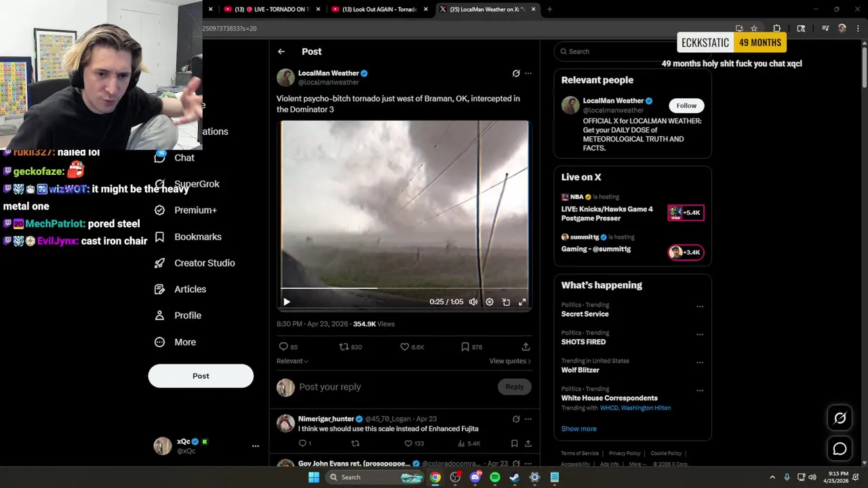This screenshot has height=488, width=868.
Task: Share Nimerigar_hunter's reply
Action: tap(528, 444)
